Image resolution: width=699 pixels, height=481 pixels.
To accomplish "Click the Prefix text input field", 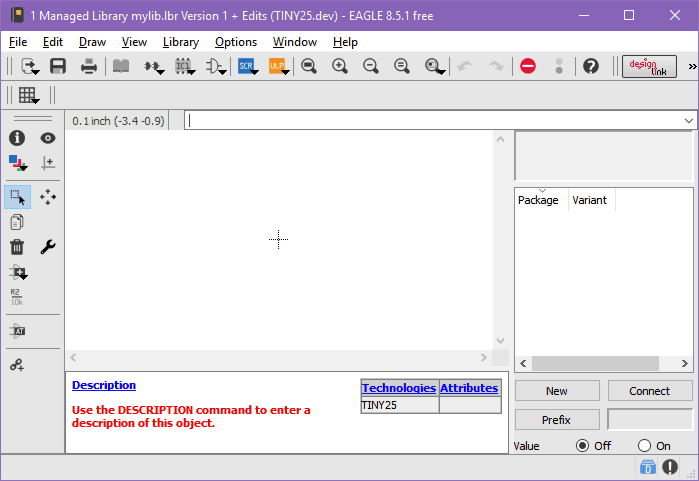I will pos(650,420).
